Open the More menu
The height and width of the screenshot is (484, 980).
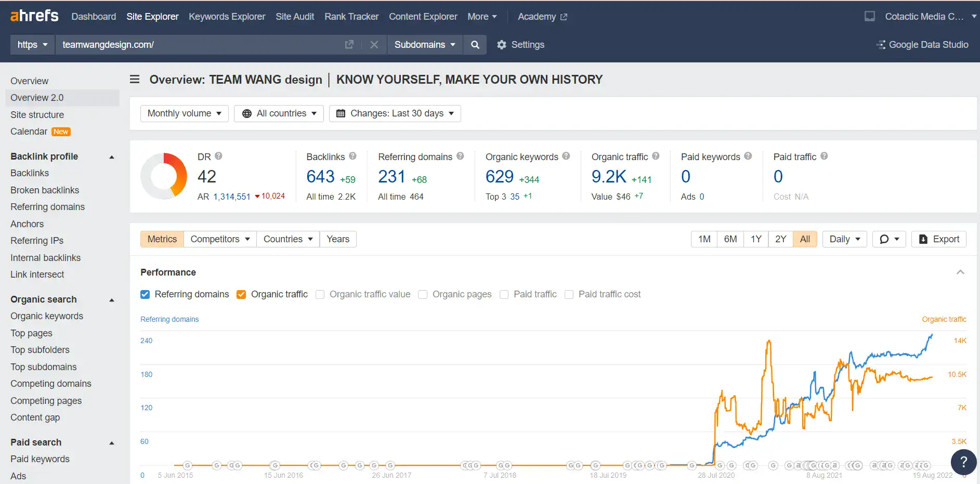482,17
